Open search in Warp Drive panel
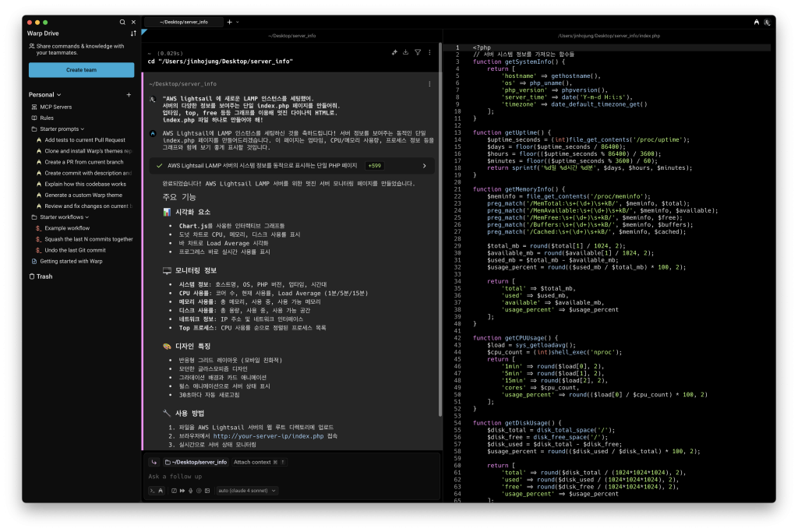This screenshot has width=798, height=532. click(122, 23)
